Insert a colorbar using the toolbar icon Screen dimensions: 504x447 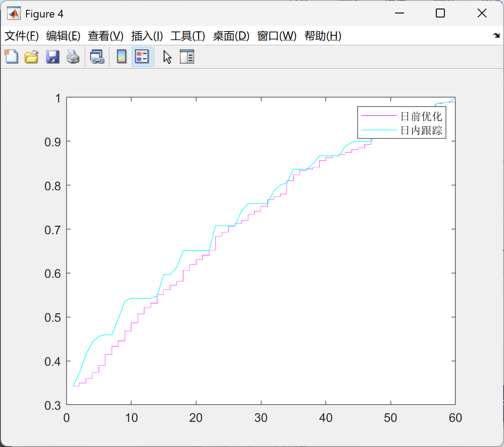[x=122, y=57]
